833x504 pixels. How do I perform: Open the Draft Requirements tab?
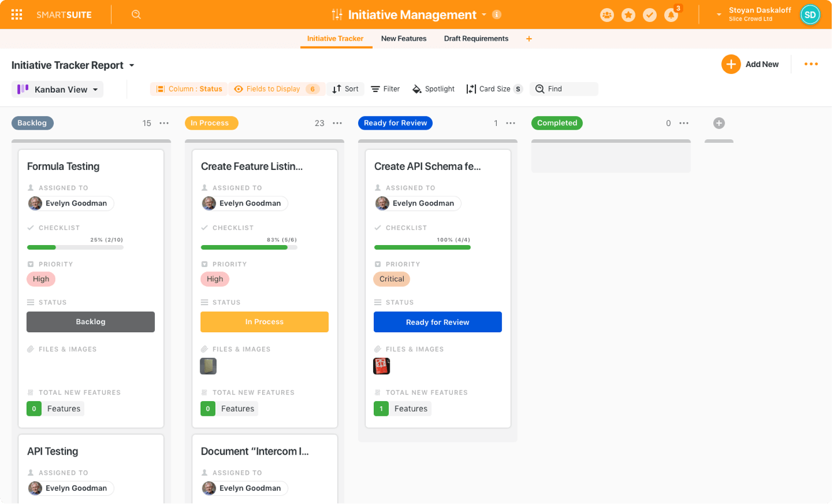click(x=476, y=38)
